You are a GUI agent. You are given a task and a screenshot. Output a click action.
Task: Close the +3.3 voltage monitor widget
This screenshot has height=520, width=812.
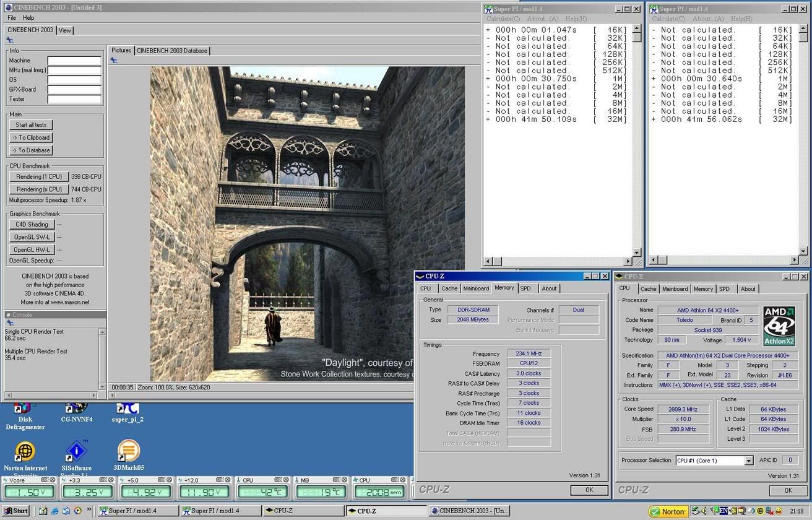pos(111,480)
